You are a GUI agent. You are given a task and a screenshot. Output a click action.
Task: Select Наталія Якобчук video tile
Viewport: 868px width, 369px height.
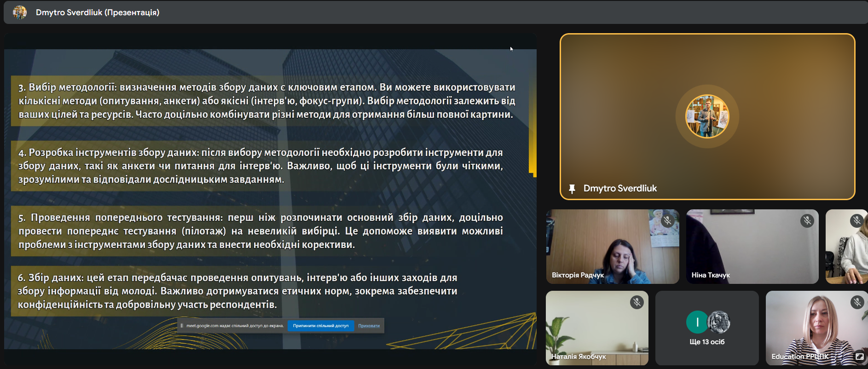(596, 328)
